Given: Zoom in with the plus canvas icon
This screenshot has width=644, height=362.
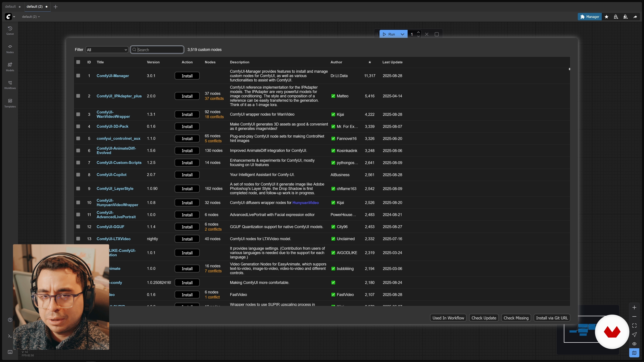Looking at the screenshot, I should coord(634,308).
